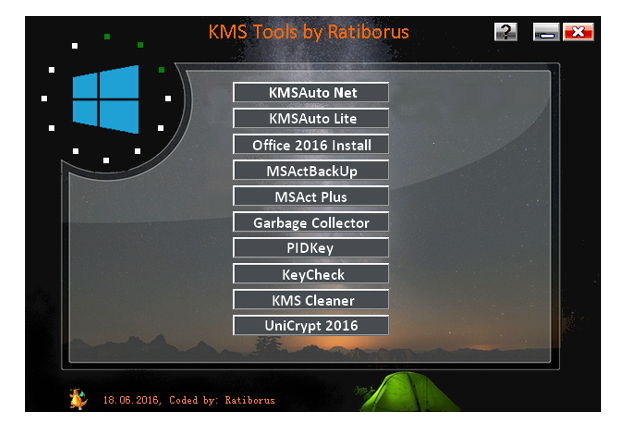This screenshot has width=633, height=432.
Task: Minimize the KMS Tools window
Action: [546, 32]
